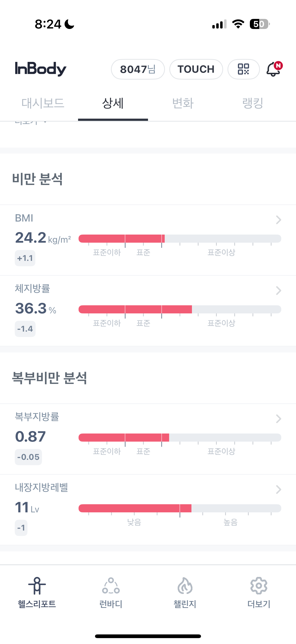Image resolution: width=296 pixels, height=644 pixels.
Task: Open the 챌린지 flame icon
Action: tap(185, 586)
